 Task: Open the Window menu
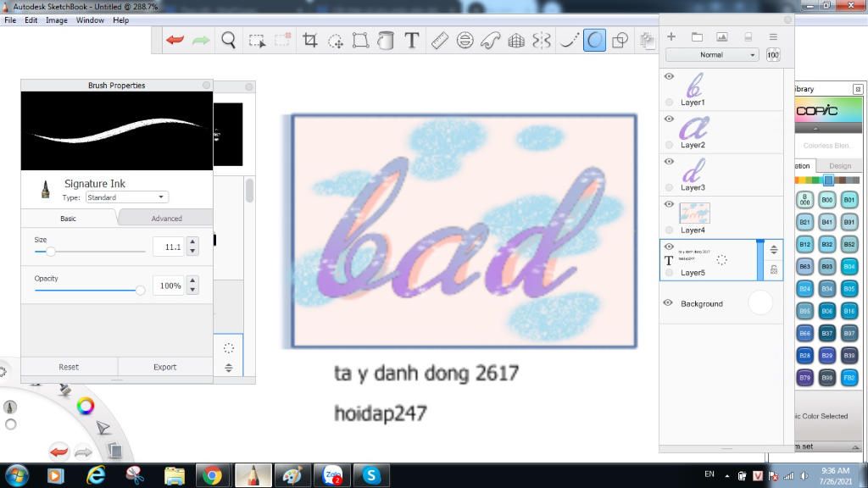point(90,20)
